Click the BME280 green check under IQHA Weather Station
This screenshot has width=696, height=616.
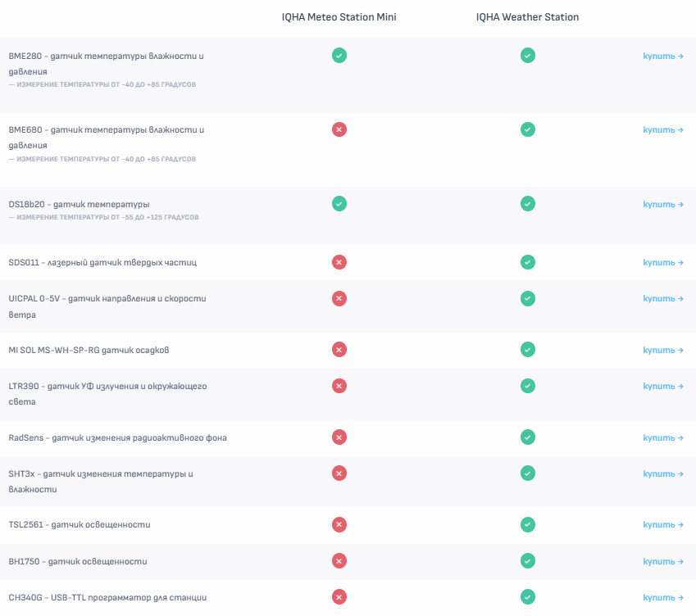[528, 56]
